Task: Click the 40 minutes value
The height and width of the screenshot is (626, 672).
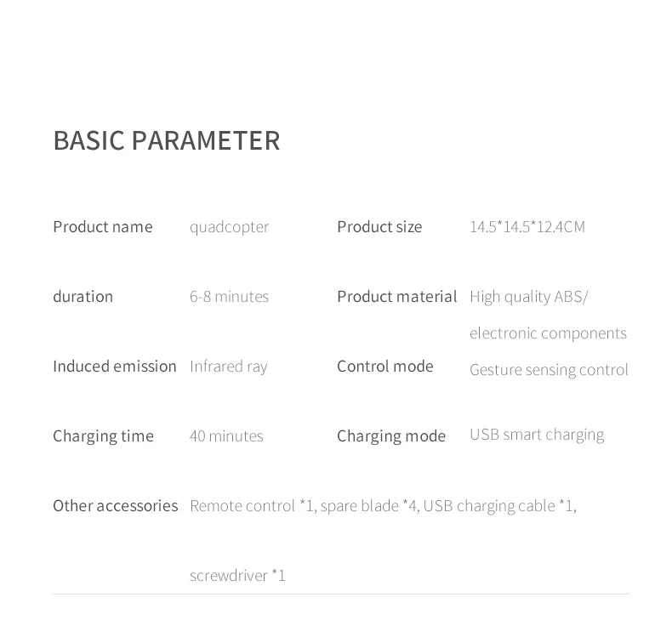Action: point(226,436)
